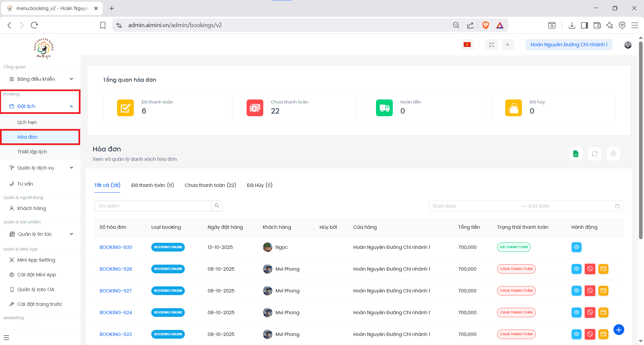The image size is (644, 345).
Task: Click the search magnifier button next to Tìm kiếm
Action: point(217,206)
